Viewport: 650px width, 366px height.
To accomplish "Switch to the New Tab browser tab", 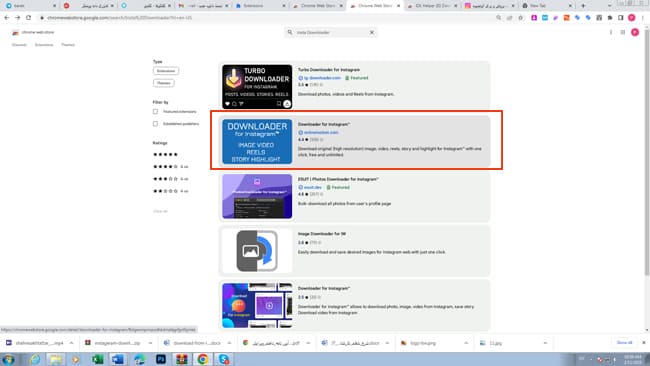I will pos(547,6).
